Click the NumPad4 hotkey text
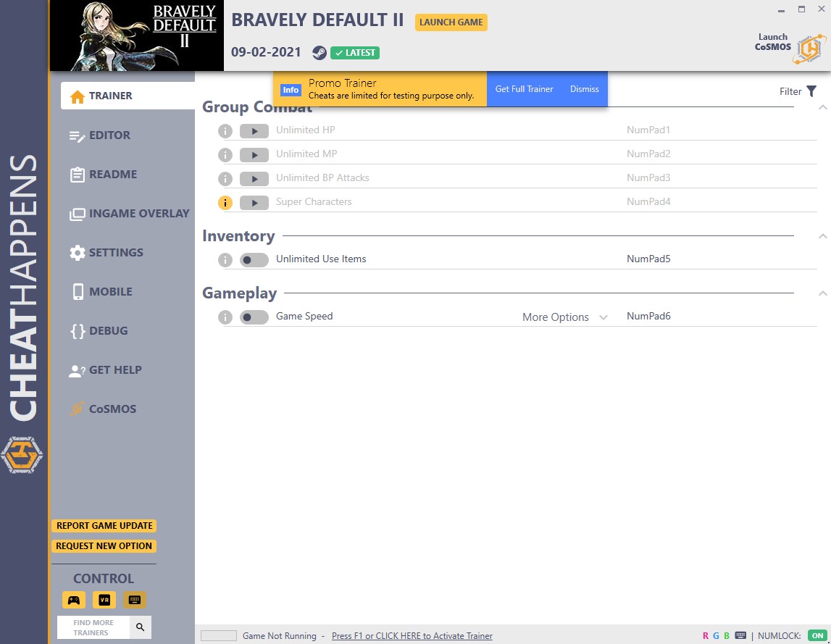Screen dimensions: 831x644 click(x=648, y=201)
